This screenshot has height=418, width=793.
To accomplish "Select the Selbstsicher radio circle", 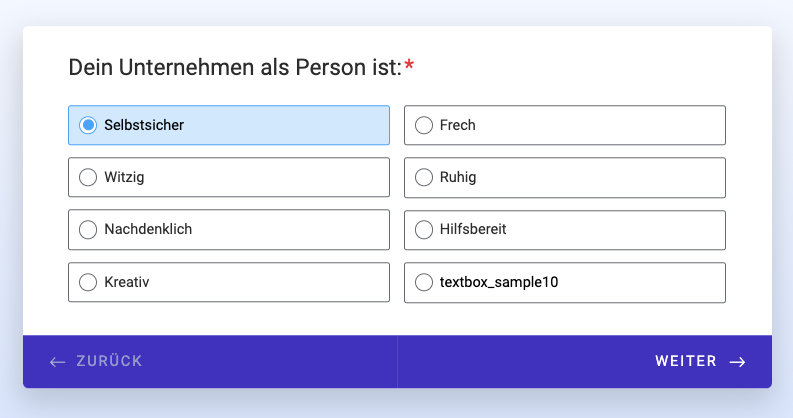I will tap(88, 125).
